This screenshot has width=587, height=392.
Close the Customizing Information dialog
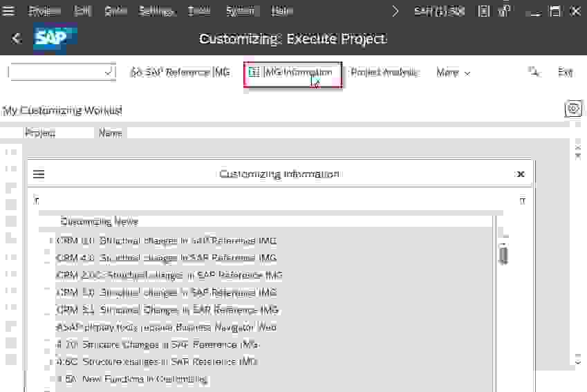click(521, 174)
